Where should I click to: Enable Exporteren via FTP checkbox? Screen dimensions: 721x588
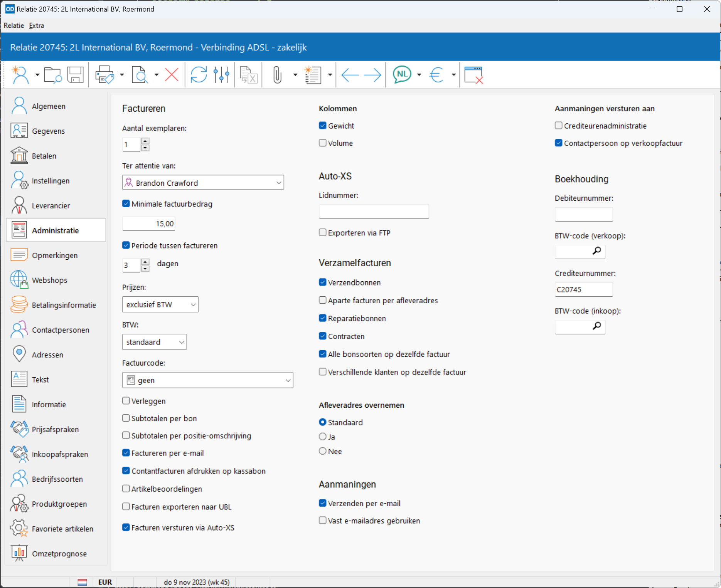pyautogui.click(x=323, y=232)
